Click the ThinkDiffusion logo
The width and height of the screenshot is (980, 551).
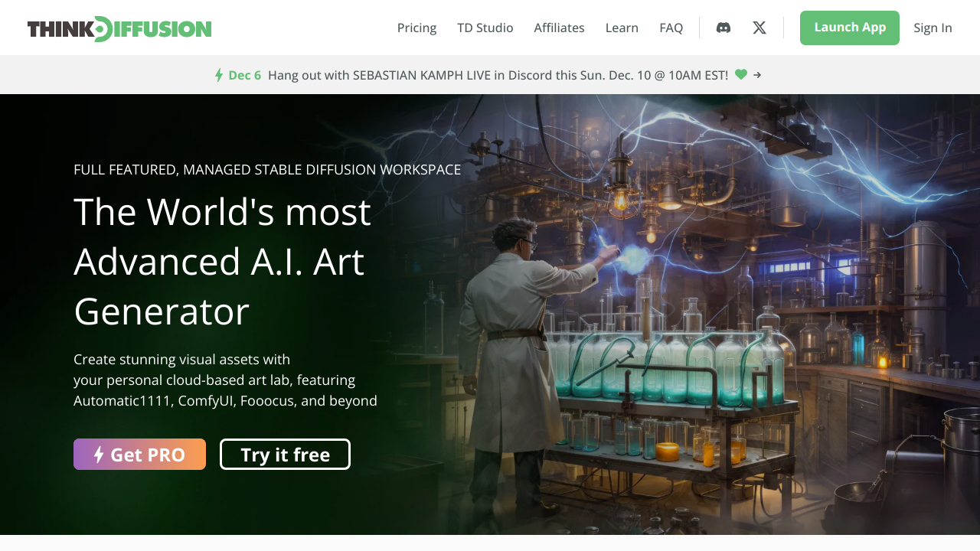click(x=119, y=28)
